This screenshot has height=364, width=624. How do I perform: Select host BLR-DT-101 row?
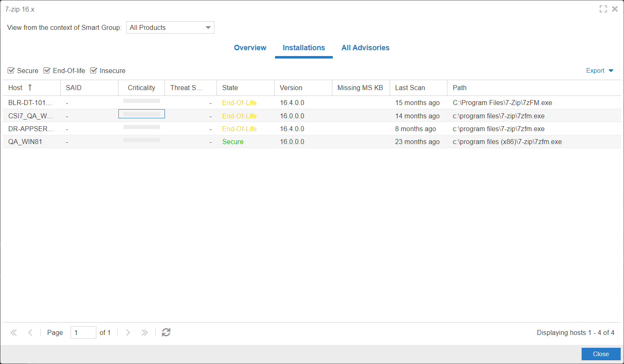[312, 103]
